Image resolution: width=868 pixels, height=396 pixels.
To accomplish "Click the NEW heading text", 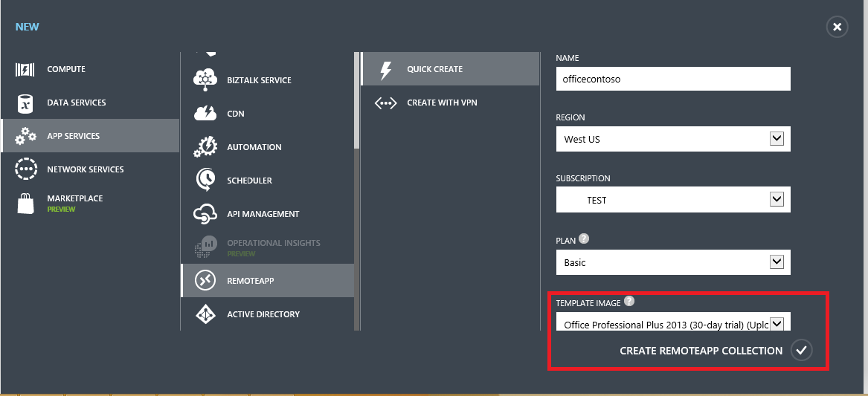I will pos(27,27).
